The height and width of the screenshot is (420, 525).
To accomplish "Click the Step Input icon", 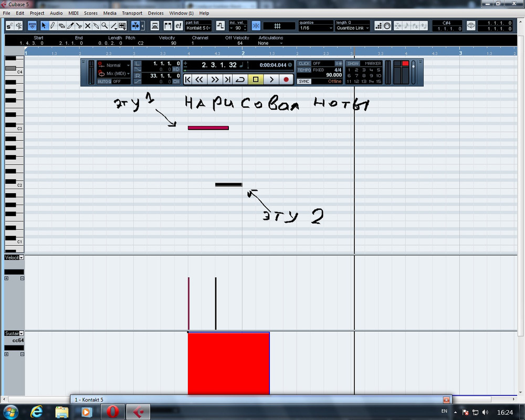I will click(x=379, y=26).
